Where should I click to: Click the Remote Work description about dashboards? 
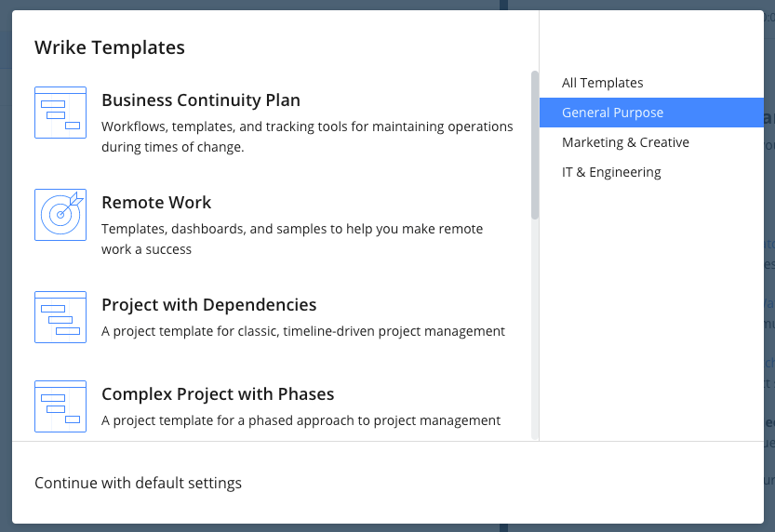(x=292, y=239)
